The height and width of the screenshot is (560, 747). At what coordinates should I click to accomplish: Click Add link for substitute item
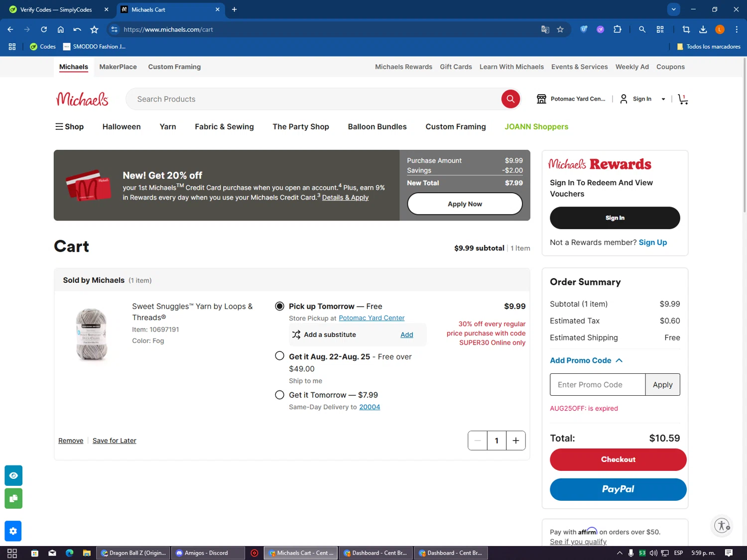[x=406, y=335]
